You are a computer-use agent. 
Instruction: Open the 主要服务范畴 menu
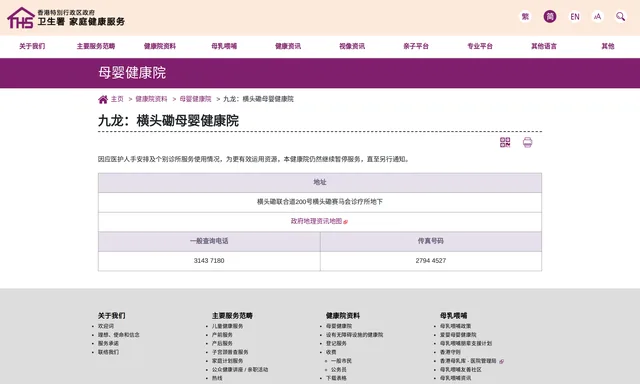pos(96,46)
